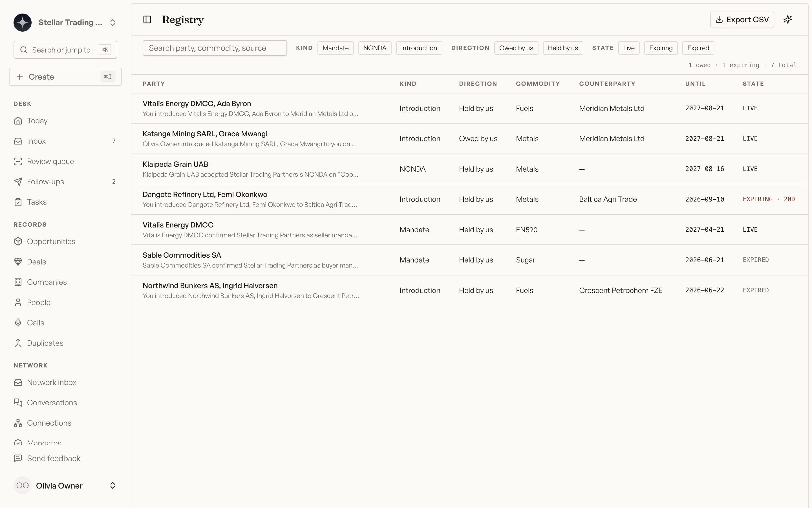
Task: Open Deals diamond icon
Action: [18, 262]
